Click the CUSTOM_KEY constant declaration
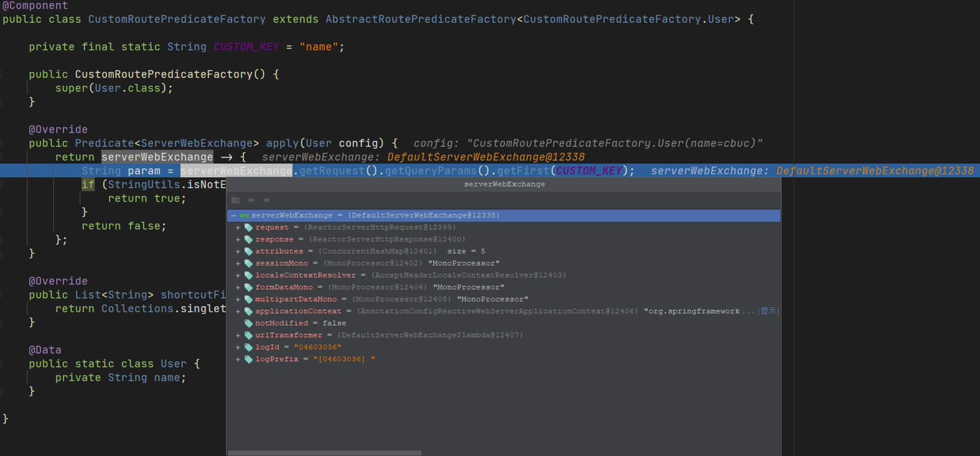The height and width of the screenshot is (456, 980). (x=246, y=47)
